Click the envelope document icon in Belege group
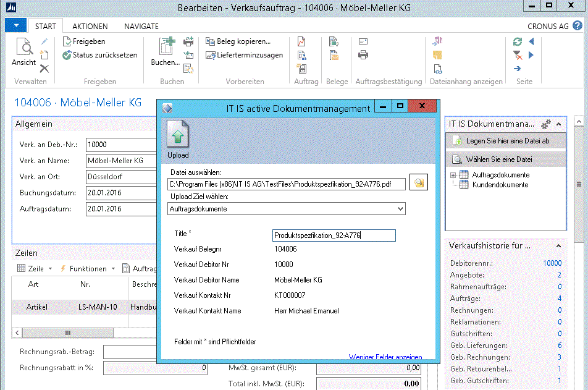This screenshot has width=588, height=390. click(x=334, y=55)
